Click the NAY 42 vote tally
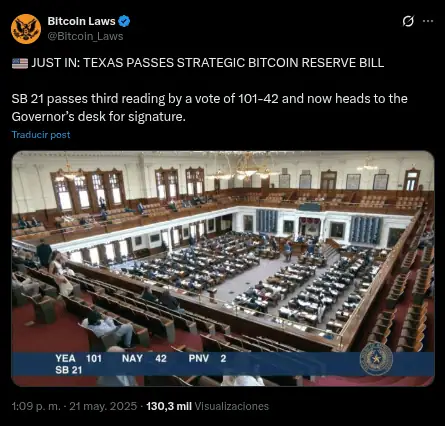Screen dimensions: 445x426 coord(144,358)
